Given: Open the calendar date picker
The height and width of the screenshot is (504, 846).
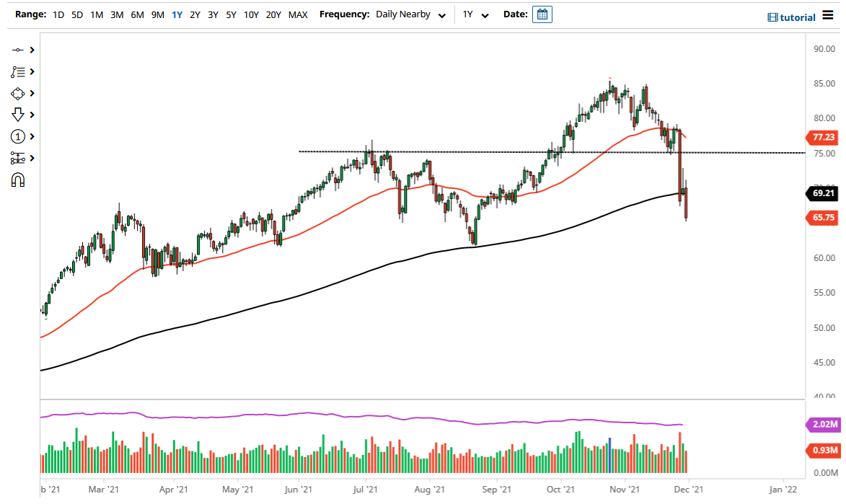Looking at the screenshot, I should pyautogui.click(x=542, y=14).
